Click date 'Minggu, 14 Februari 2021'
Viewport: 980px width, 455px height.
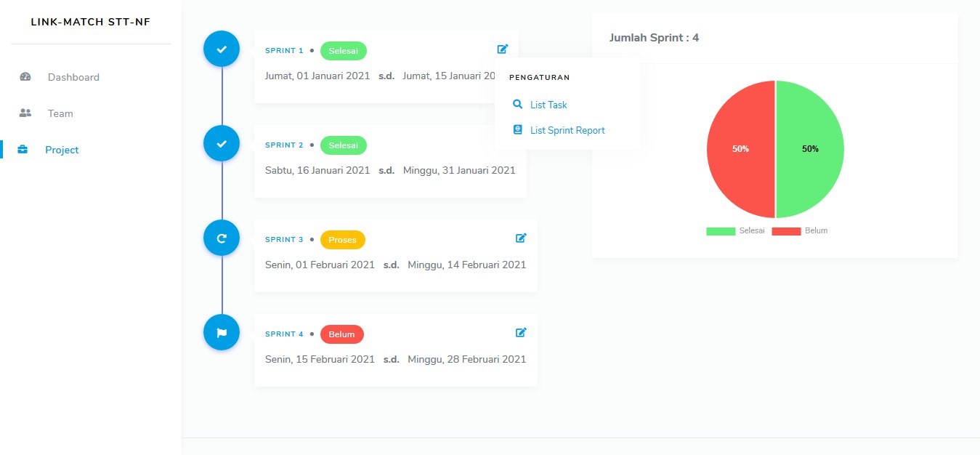coord(467,265)
